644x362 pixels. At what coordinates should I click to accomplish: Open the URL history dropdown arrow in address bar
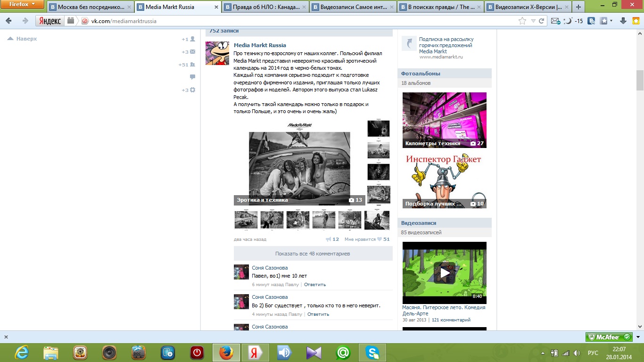[x=533, y=21]
